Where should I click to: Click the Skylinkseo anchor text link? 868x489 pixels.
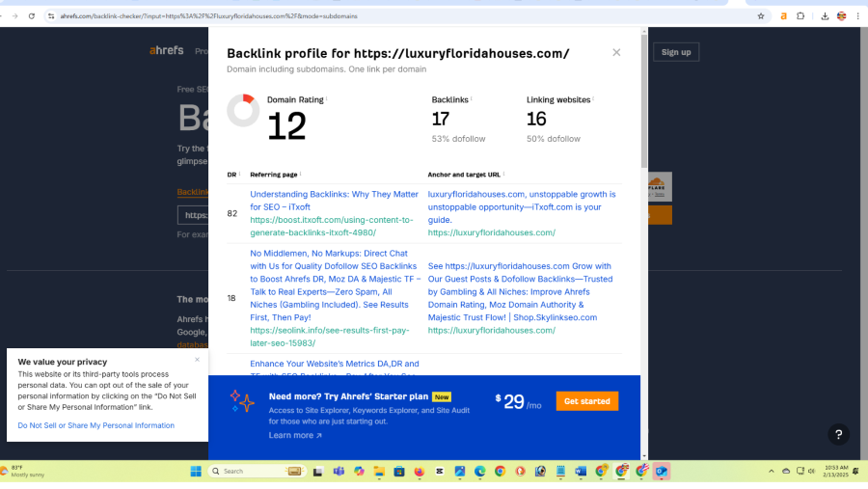coord(521,292)
